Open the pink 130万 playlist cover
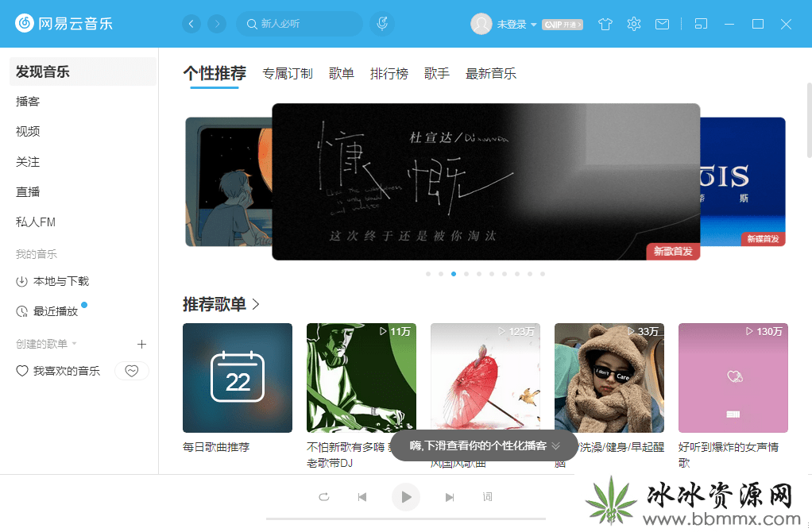This screenshot has height=532, width=812. click(733, 378)
